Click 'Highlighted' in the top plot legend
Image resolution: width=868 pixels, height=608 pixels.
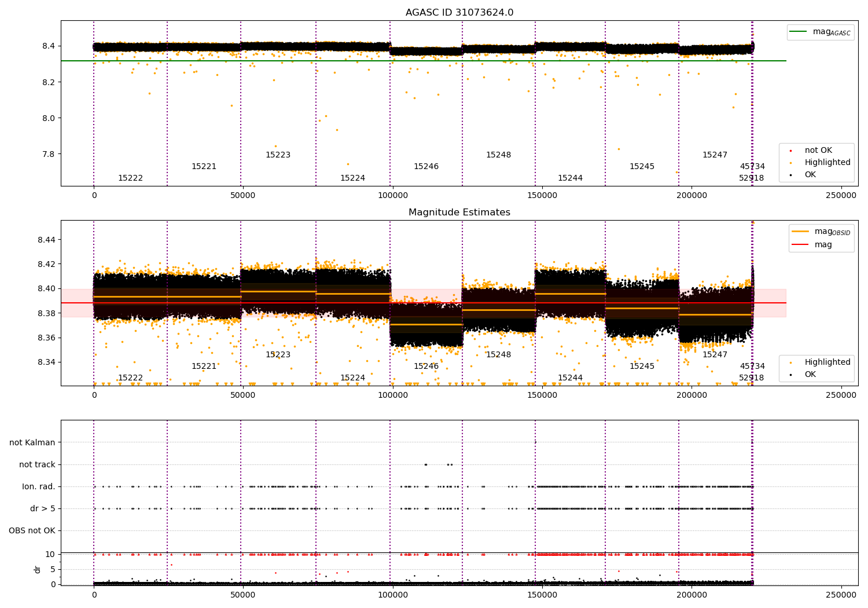[x=827, y=163]
